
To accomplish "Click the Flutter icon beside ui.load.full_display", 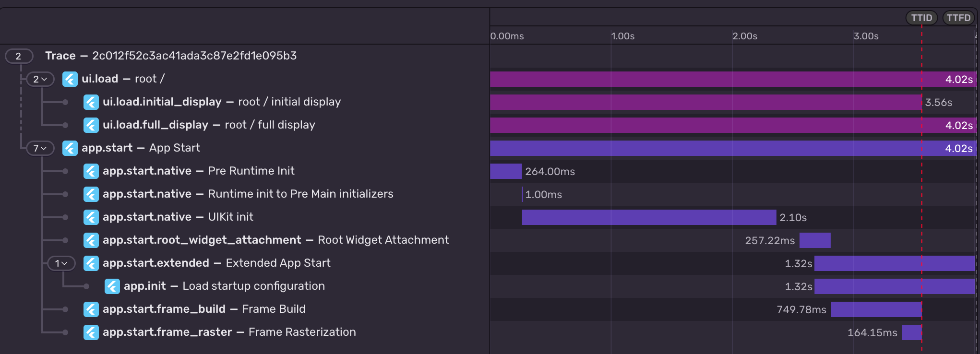I will pyautogui.click(x=91, y=125).
